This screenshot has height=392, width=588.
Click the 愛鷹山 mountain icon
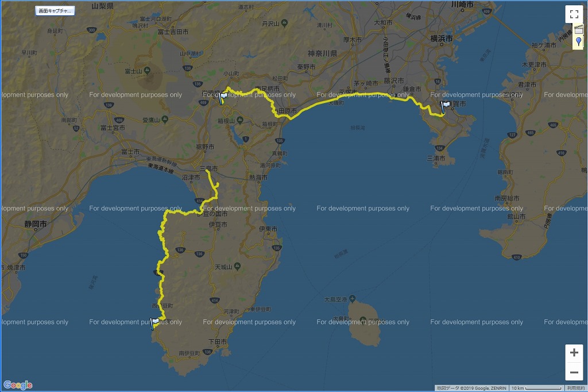tap(165, 120)
